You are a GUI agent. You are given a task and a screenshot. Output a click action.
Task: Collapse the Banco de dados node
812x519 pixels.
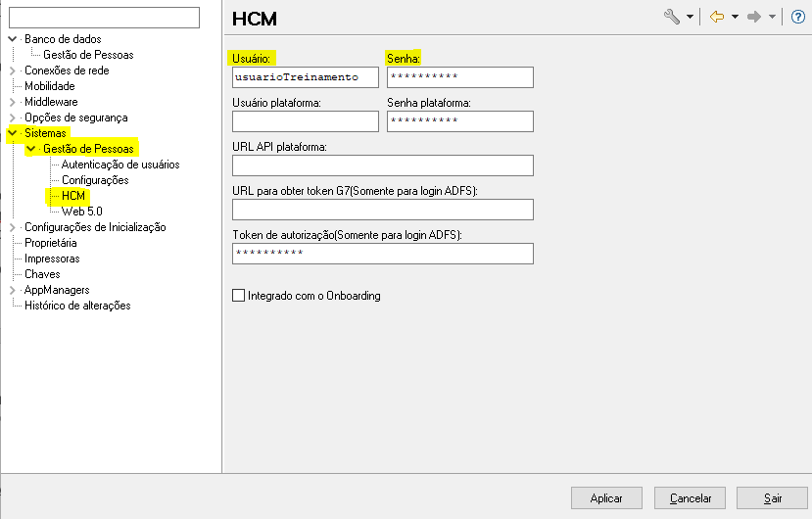coord(13,39)
